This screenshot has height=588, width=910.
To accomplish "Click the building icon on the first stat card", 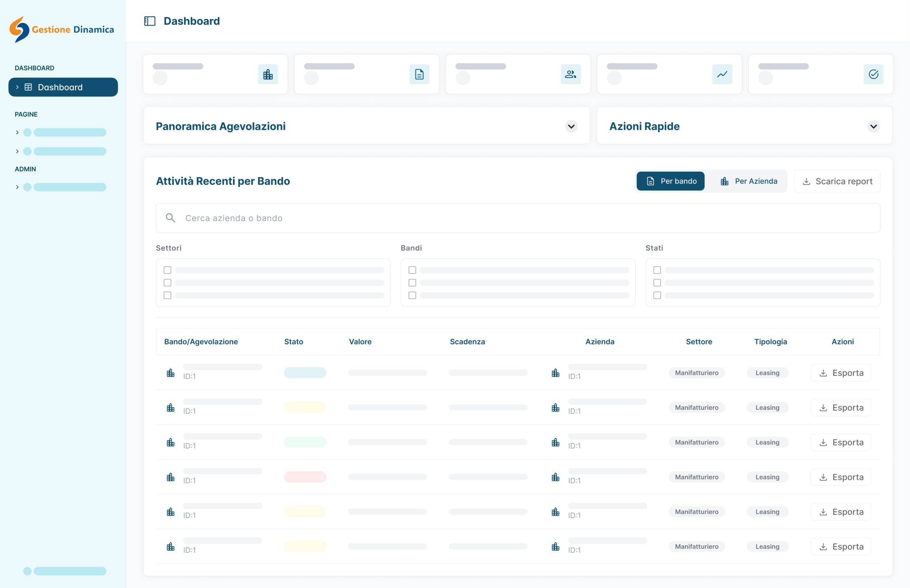I will tap(268, 74).
